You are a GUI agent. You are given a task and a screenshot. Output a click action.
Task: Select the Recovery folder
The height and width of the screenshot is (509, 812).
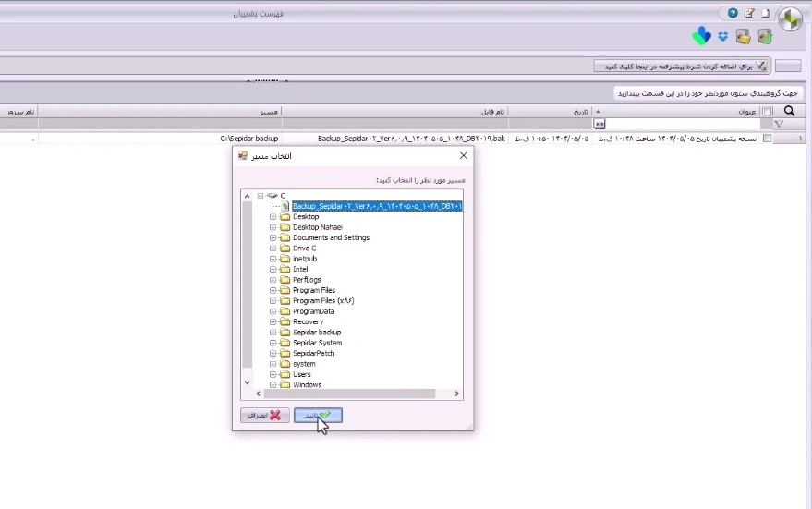[308, 322]
